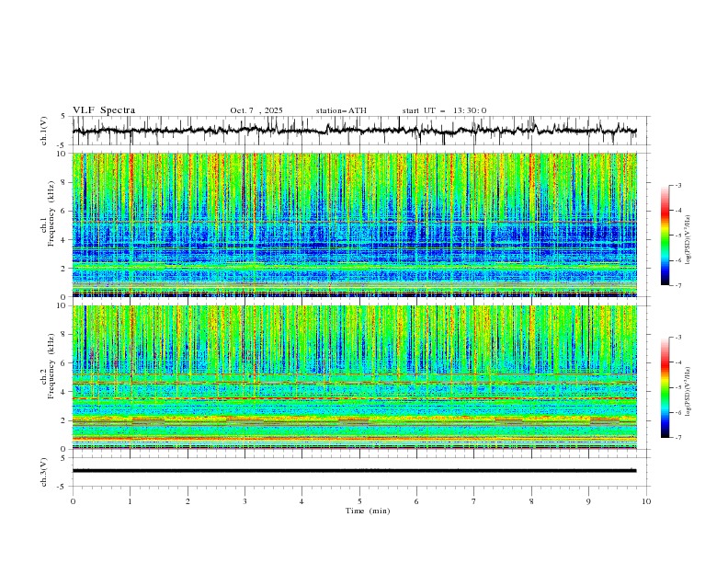Click the ch.1 voltage waveform trace
Screen dimensions: 728x563
coord(354,131)
